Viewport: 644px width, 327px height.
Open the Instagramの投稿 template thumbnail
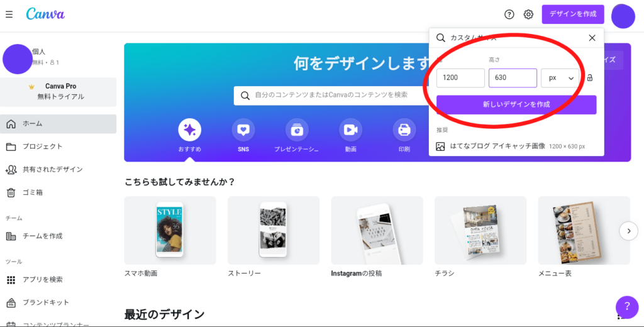pyautogui.click(x=377, y=230)
